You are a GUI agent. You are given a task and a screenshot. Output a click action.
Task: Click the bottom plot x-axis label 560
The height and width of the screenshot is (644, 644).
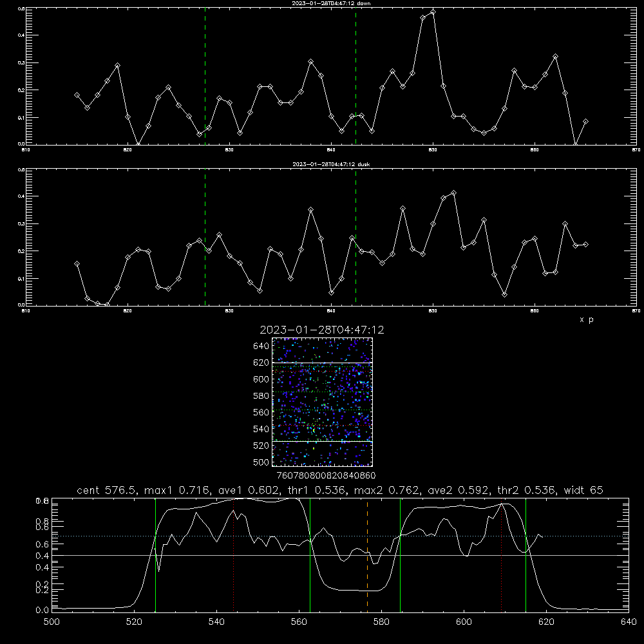(299, 622)
